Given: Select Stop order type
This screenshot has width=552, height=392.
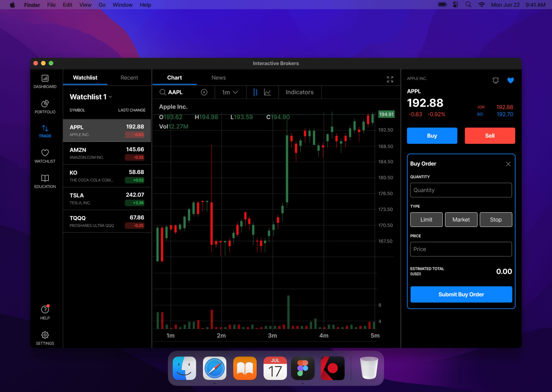Looking at the screenshot, I should point(496,219).
